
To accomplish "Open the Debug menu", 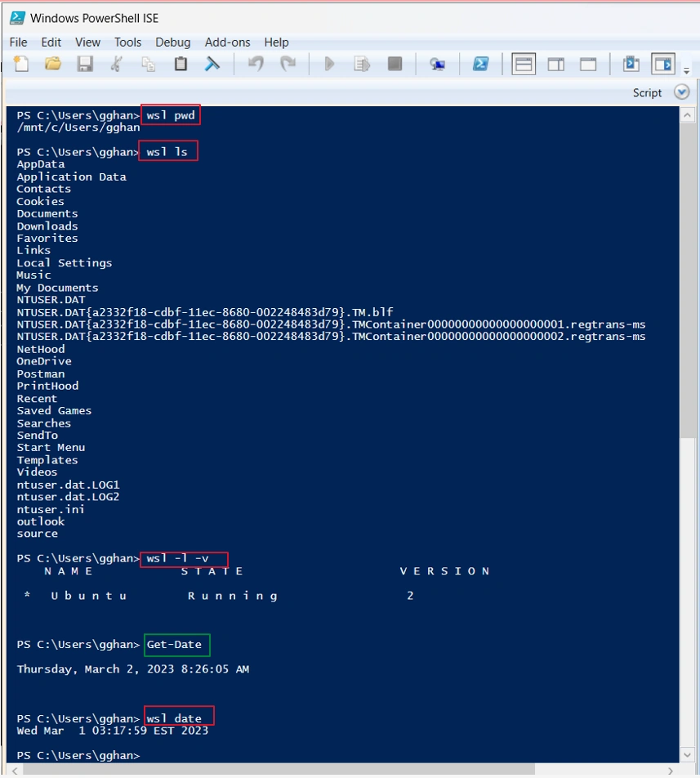I will [173, 42].
